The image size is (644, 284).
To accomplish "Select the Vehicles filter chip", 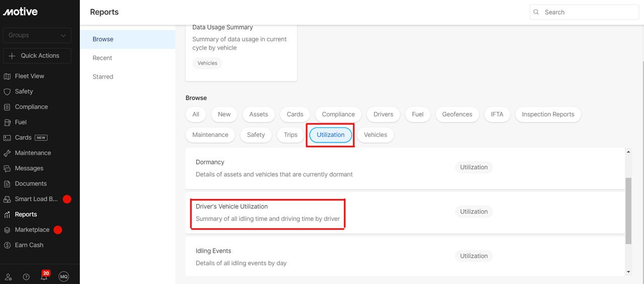I will [x=375, y=135].
